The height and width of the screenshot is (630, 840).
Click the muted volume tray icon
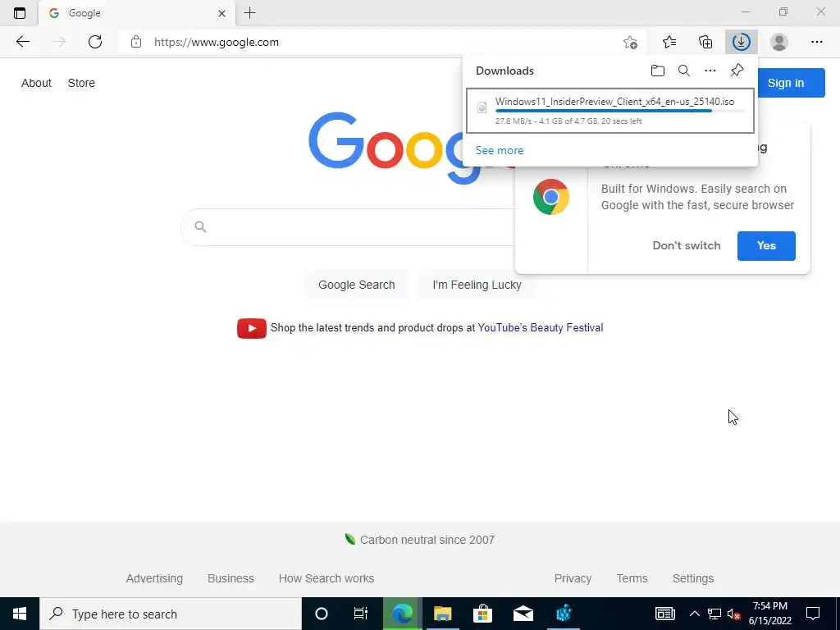coord(733,614)
